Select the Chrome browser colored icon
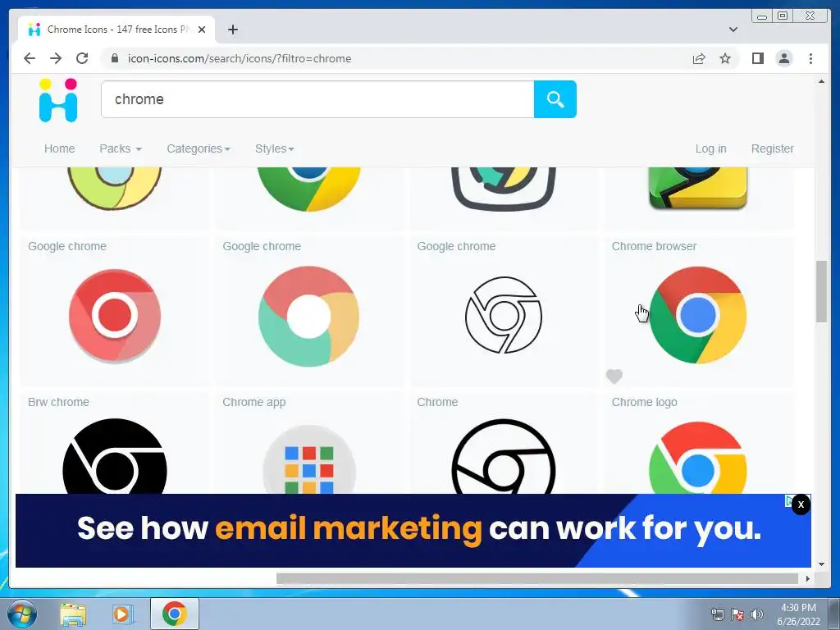This screenshot has height=630, width=840. pyautogui.click(x=698, y=315)
